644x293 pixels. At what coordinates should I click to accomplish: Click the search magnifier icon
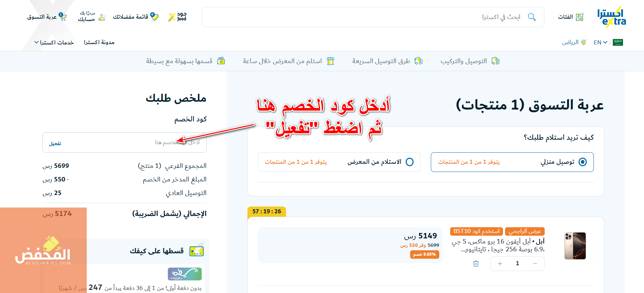pos(532,17)
